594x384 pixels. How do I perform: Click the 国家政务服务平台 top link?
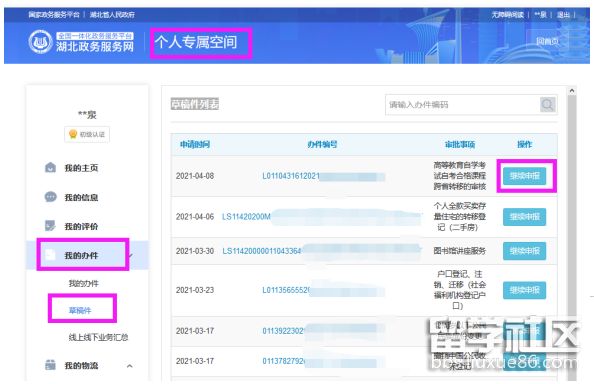(x=54, y=15)
